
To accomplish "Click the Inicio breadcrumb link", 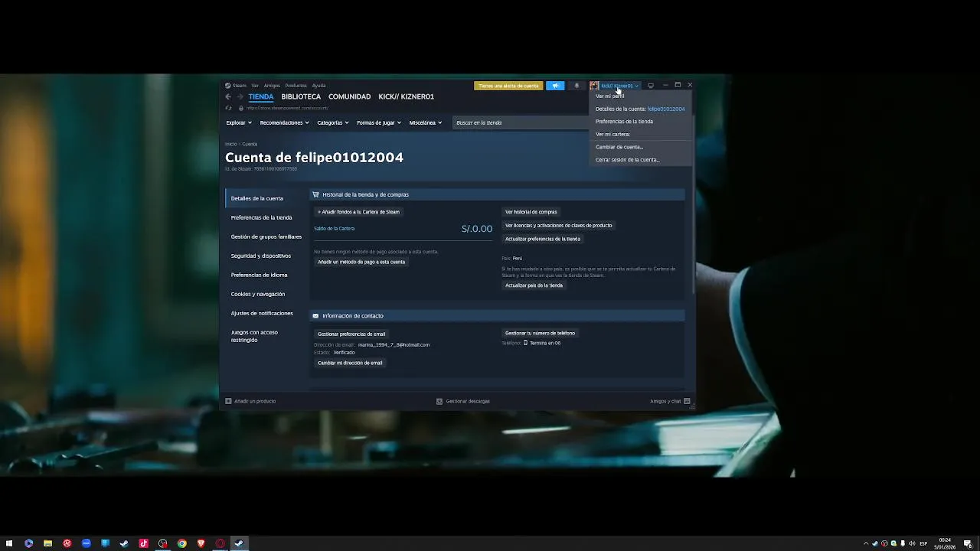I will point(230,144).
